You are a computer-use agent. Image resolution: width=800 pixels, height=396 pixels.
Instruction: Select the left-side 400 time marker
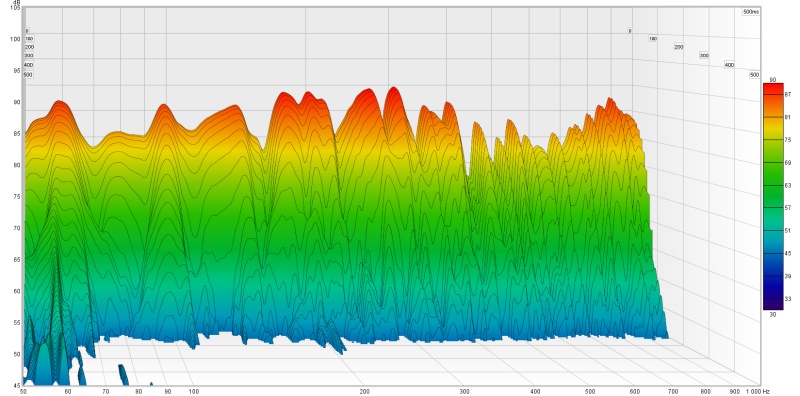click(x=29, y=65)
